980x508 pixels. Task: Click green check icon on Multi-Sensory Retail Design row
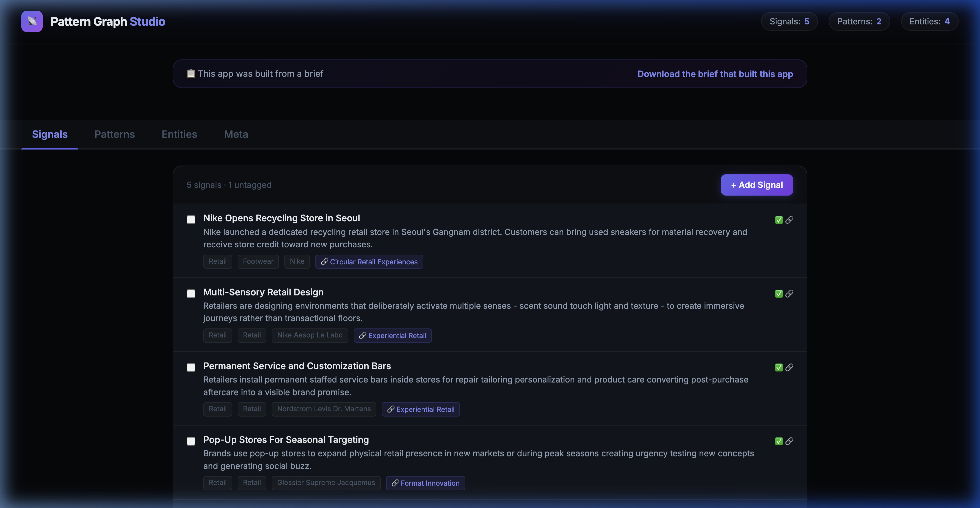coord(778,294)
